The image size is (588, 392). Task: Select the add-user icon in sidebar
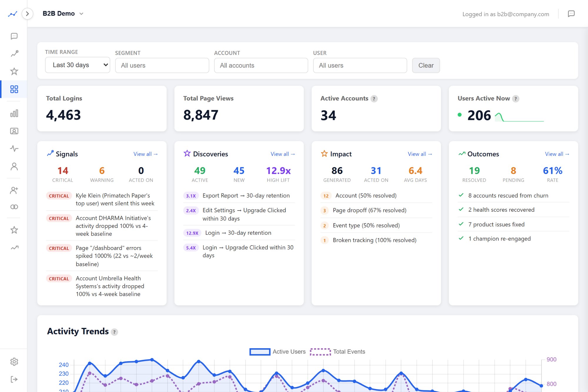click(14, 190)
